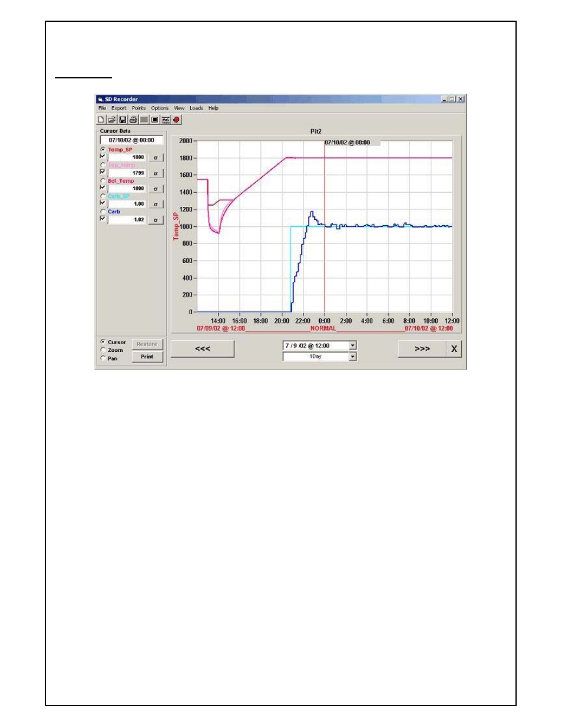This screenshot has width=562, height=728.
Task: Uncheck the Temp_SP trace checkbox
Action: [x=103, y=156]
